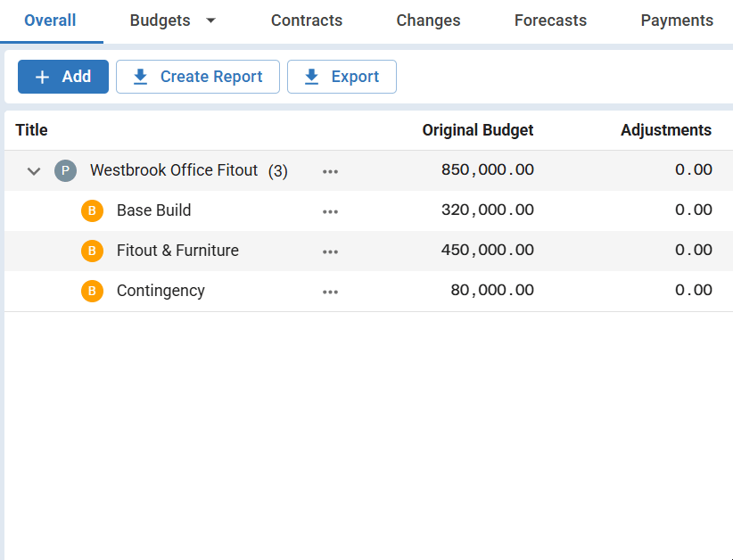Open the Forecasts tab

pyautogui.click(x=550, y=21)
